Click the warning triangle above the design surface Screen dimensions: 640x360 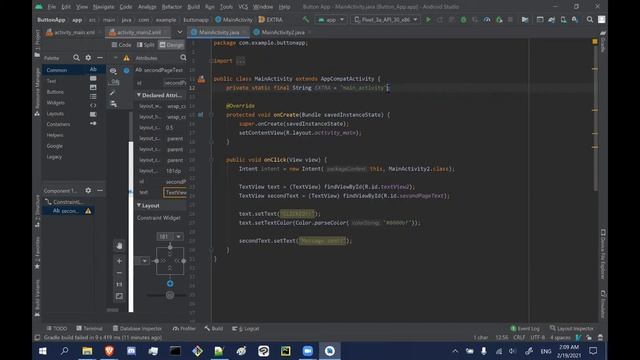[x=126, y=58]
